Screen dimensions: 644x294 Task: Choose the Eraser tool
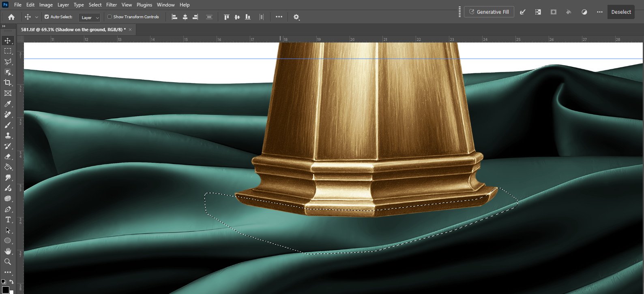(x=8, y=157)
